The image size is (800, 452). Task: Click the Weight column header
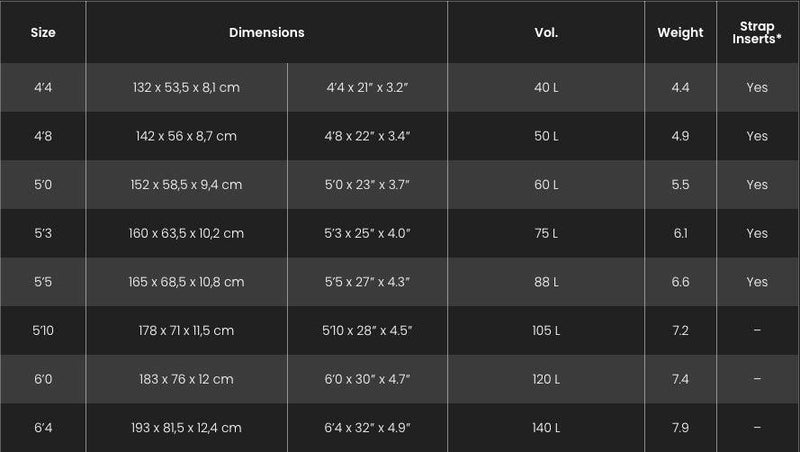coord(680,32)
